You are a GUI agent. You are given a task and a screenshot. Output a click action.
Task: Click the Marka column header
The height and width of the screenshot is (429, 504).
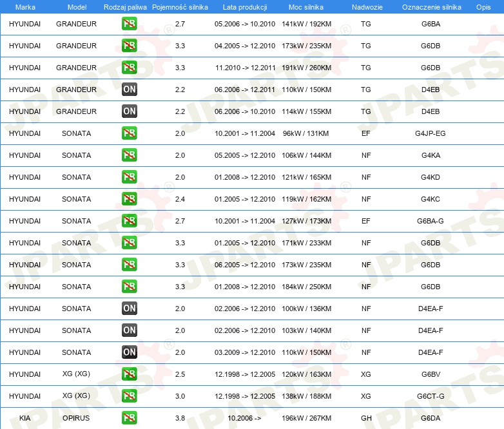click(25, 7)
